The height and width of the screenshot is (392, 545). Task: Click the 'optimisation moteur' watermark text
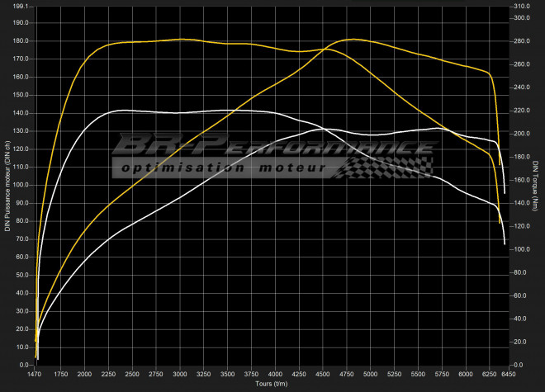pos(223,167)
